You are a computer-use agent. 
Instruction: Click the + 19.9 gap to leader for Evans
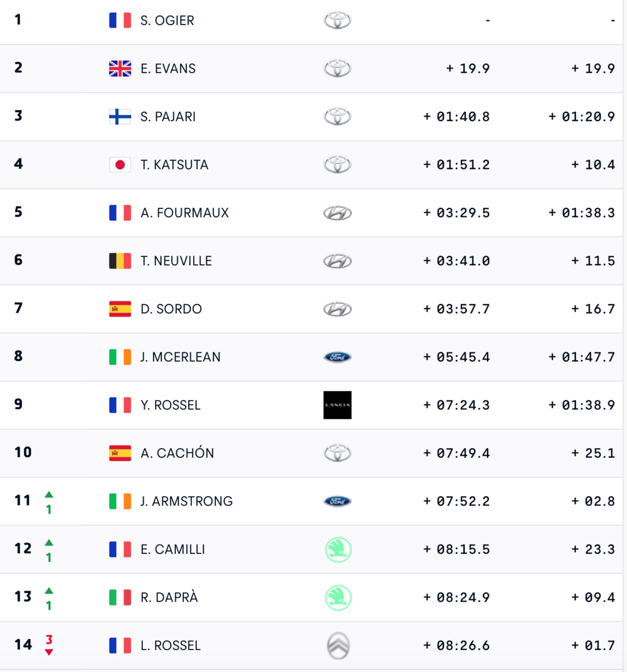click(x=468, y=69)
